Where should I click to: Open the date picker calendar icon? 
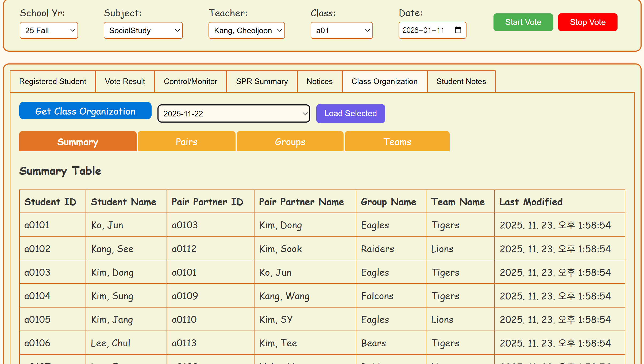(x=458, y=30)
